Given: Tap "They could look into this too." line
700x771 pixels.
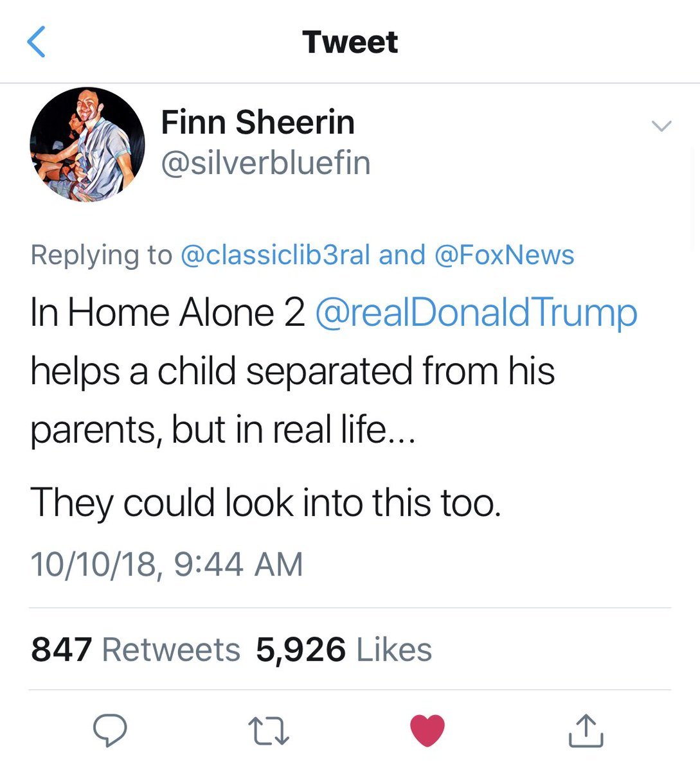Looking at the screenshot, I should tap(265, 502).
